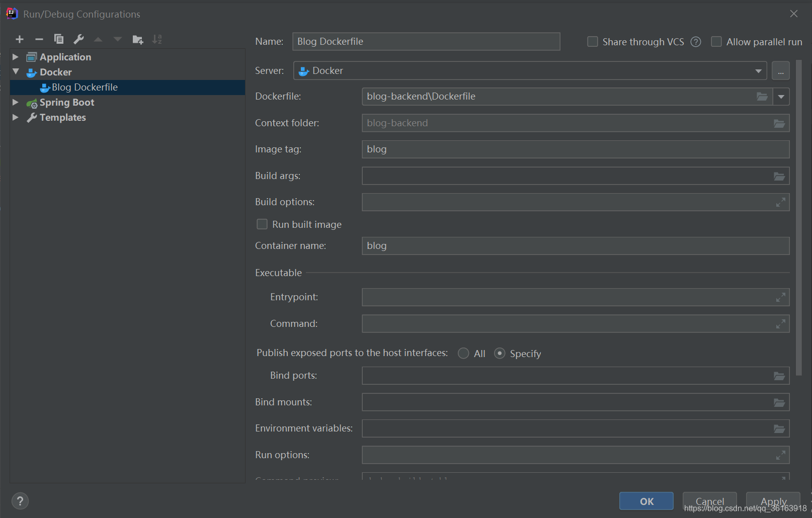Expand the Templates tree node
This screenshot has width=812, height=518.
point(16,117)
